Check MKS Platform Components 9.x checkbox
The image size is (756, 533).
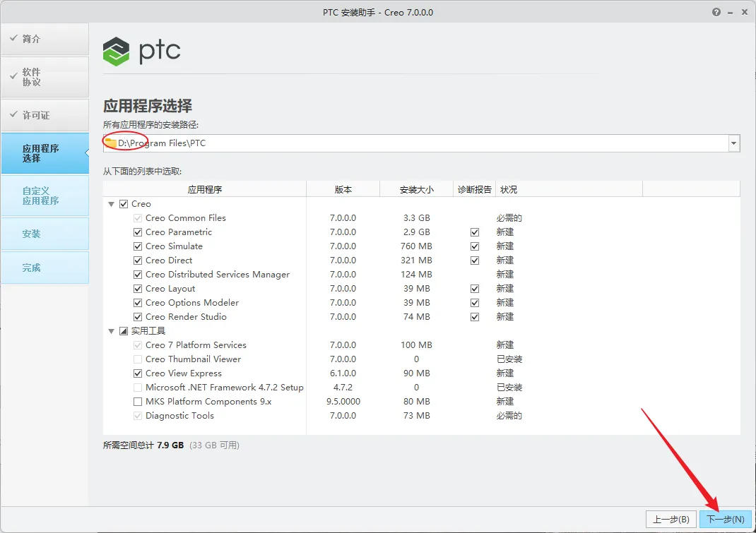(x=137, y=402)
